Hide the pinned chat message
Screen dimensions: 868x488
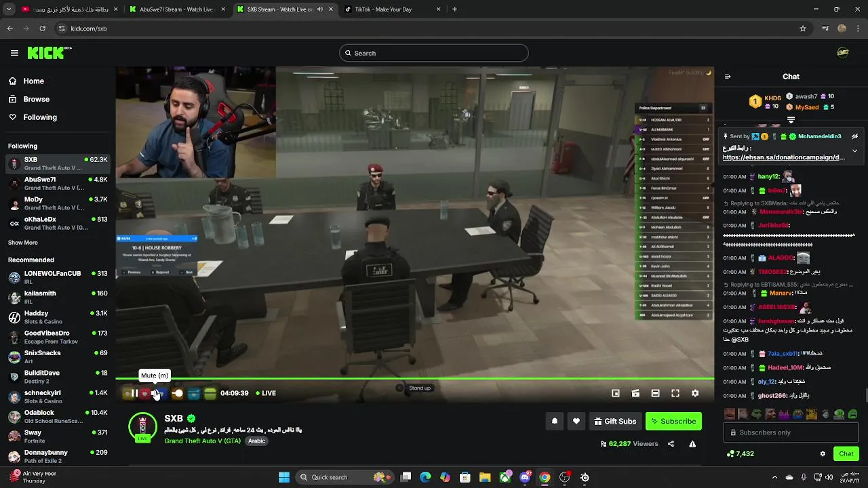[x=855, y=136]
